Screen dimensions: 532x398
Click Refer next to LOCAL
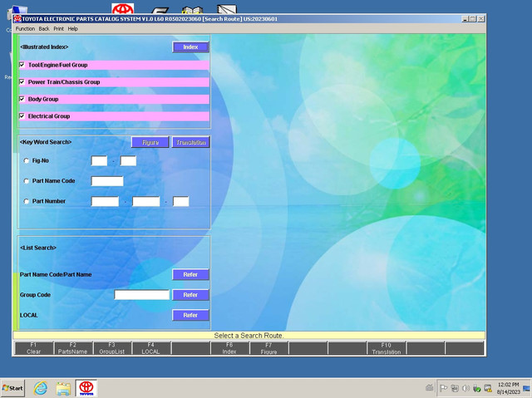point(190,315)
